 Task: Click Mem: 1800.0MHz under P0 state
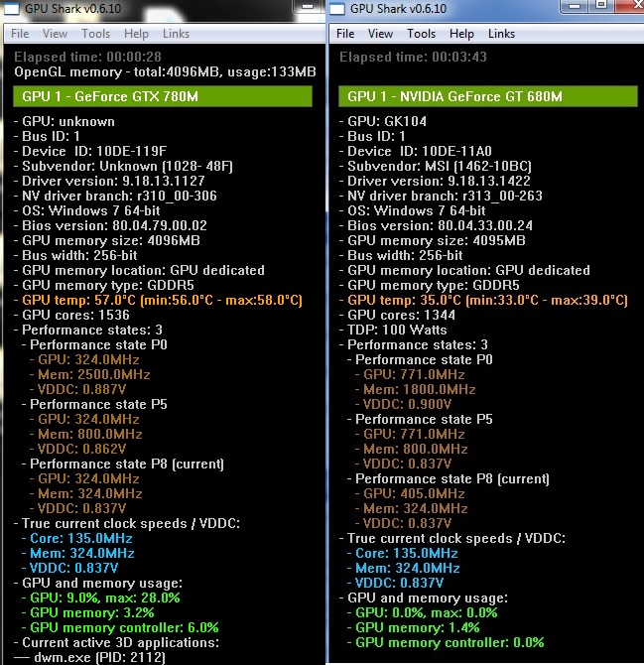[416, 389]
